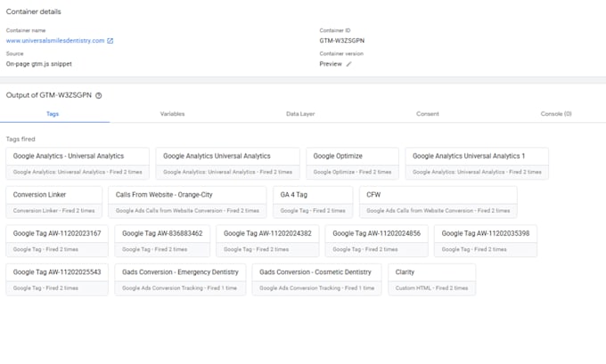This screenshot has height=364, width=606.
Task: Open the Google Analytics - Universal Analytics tag card
Action: click(x=78, y=163)
